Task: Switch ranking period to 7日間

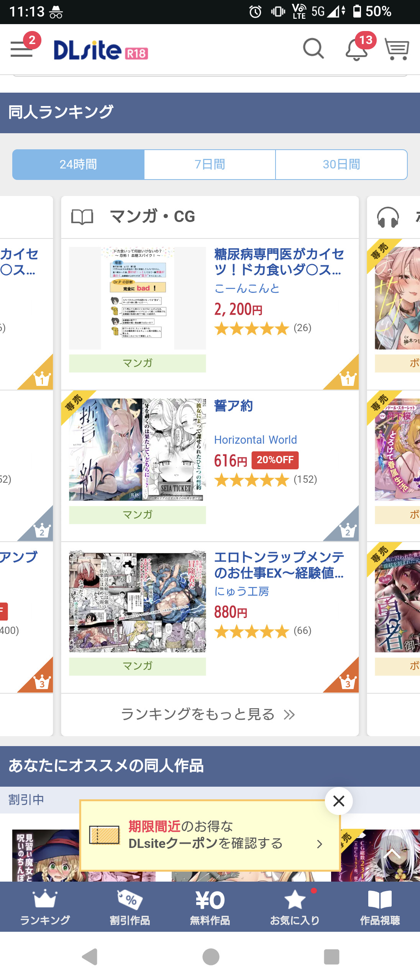Action: (x=210, y=165)
